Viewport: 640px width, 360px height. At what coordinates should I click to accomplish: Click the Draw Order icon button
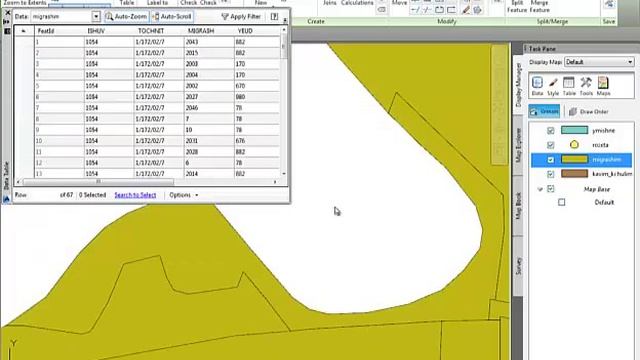[x=590, y=111]
